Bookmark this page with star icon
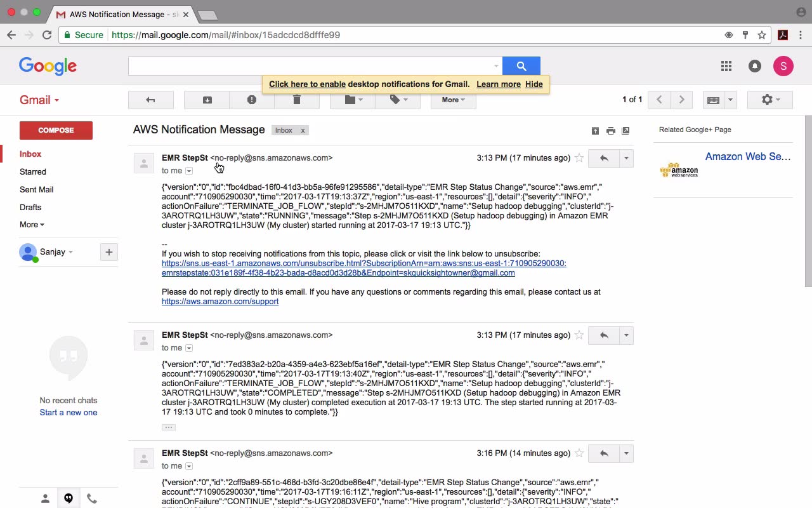 (x=762, y=35)
